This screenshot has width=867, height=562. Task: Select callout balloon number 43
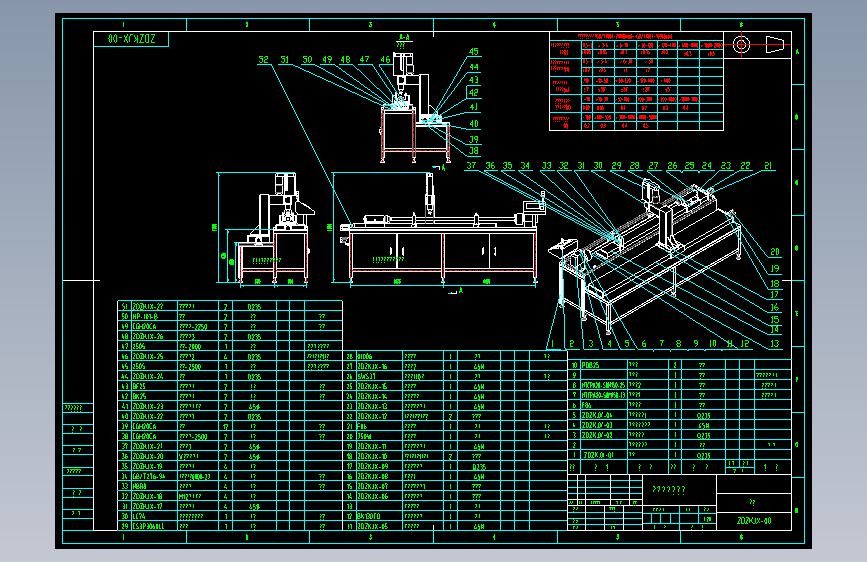click(474, 80)
